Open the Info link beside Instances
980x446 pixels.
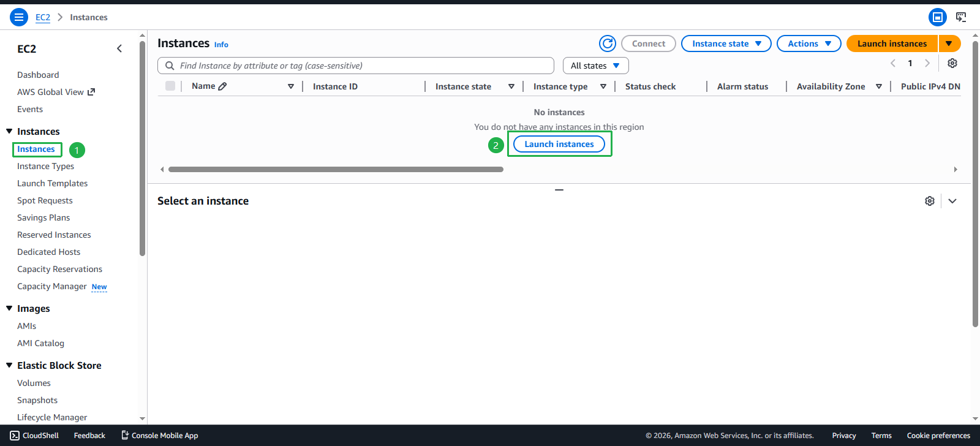[221, 45]
